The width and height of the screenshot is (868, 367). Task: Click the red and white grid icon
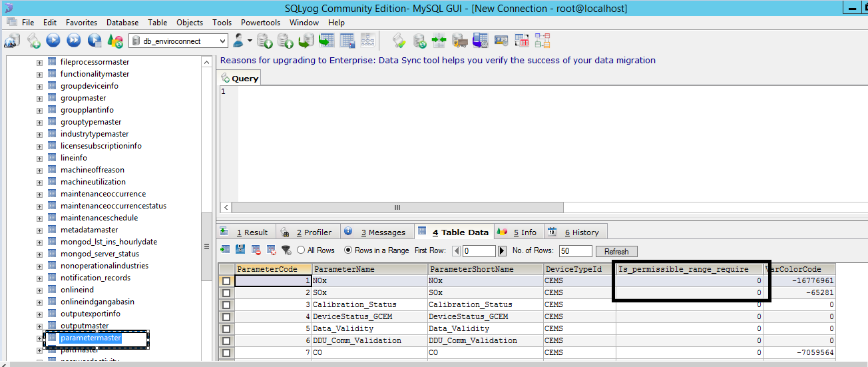tap(522, 41)
